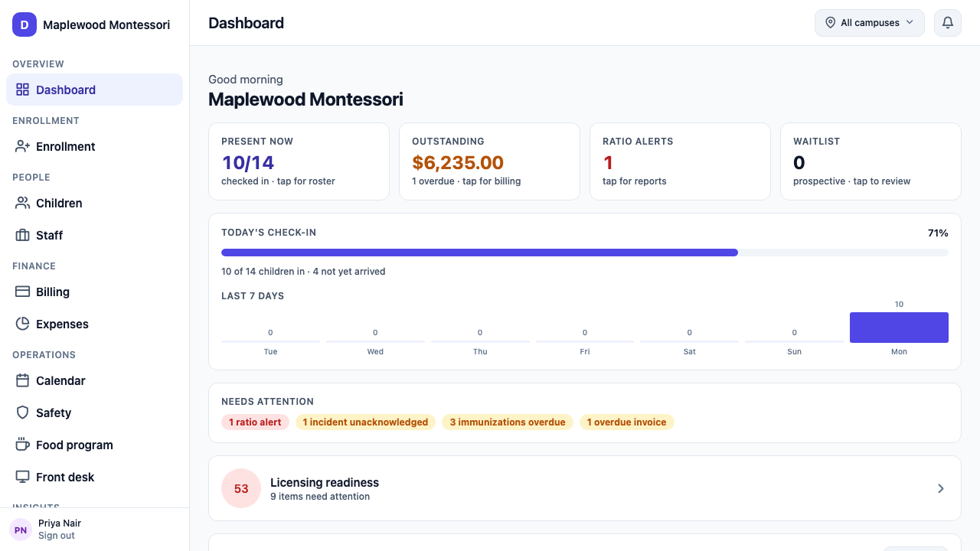The height and width of the screenshot is (551, 980).
Task: Click the Today's check-in progress bar
Action: (x=585, y=253)
